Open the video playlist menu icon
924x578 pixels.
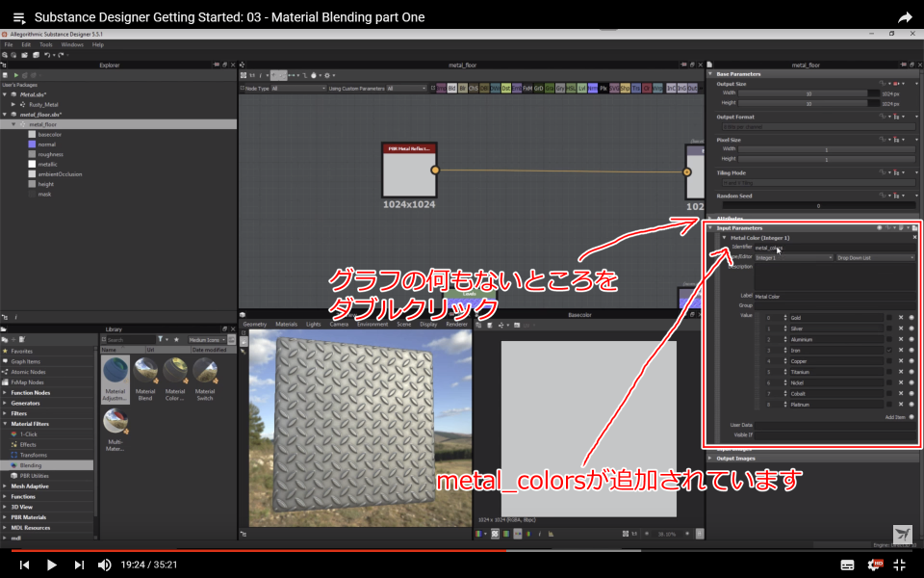pyautogui.click(x=19, y=17)
